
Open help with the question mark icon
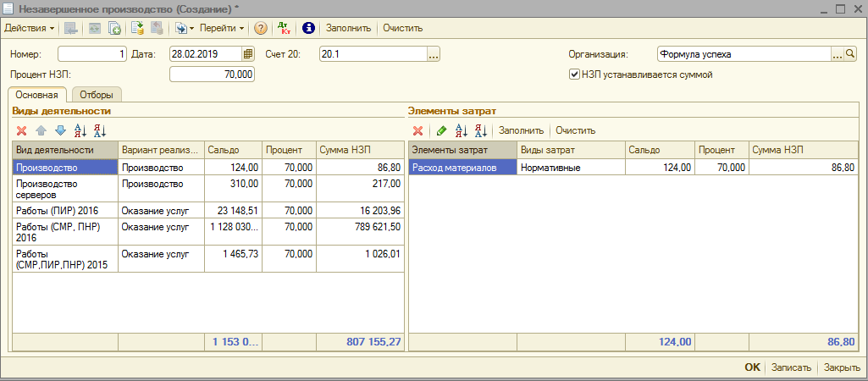[261, 28]
